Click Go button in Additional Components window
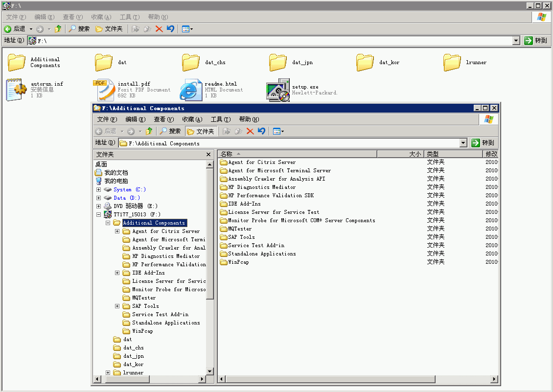 click(x=483, y=143)
